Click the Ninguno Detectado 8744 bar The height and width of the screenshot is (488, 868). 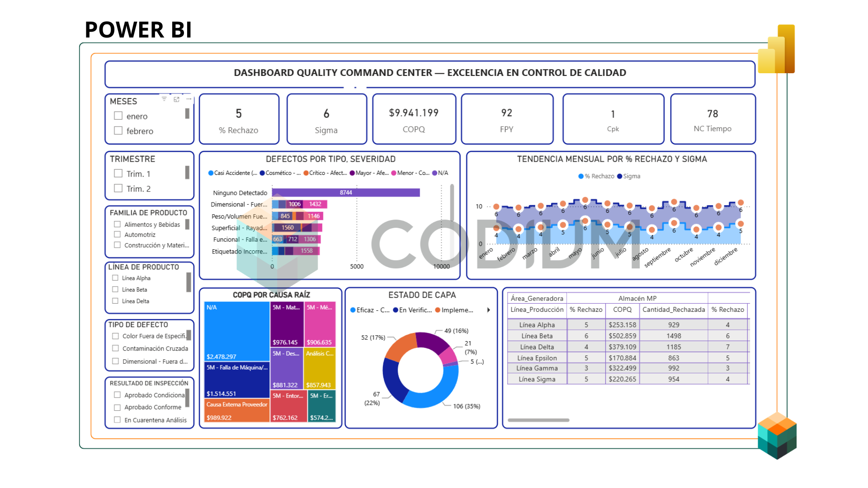tap(346, 192)
